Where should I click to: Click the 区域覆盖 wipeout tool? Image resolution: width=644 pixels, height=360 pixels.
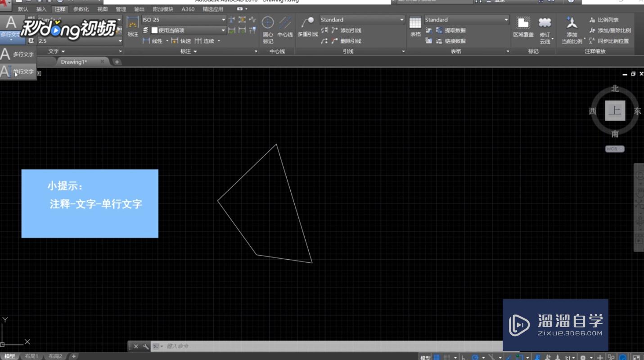click(523, 27)
